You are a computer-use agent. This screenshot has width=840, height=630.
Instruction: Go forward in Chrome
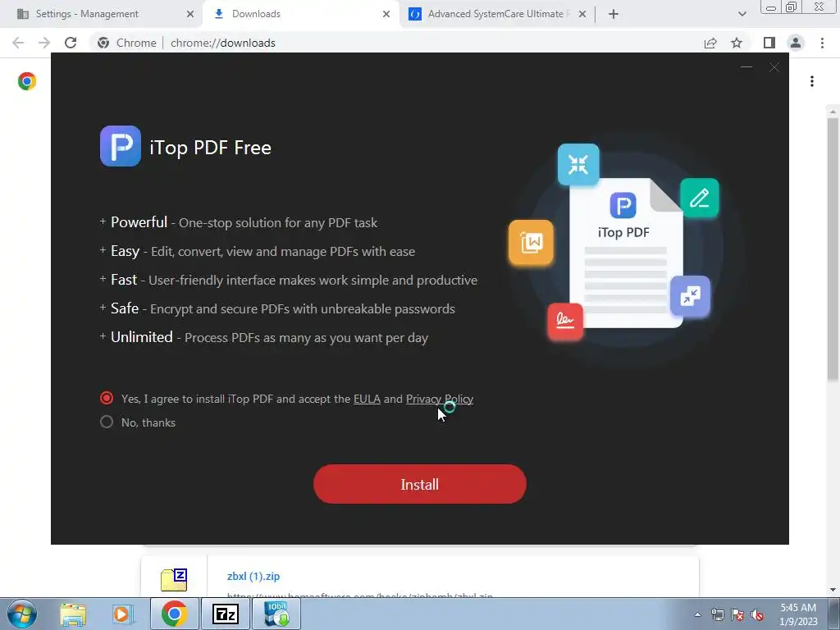[44, 43]
